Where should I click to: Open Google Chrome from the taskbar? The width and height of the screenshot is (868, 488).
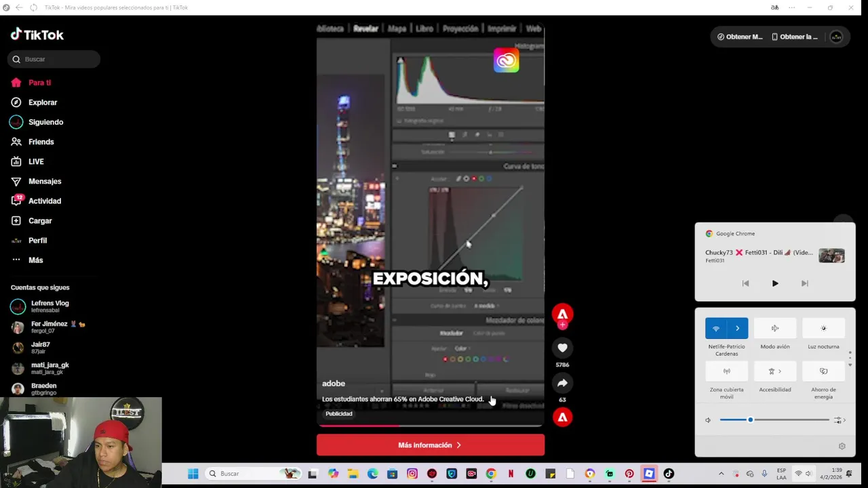point(491,474)
